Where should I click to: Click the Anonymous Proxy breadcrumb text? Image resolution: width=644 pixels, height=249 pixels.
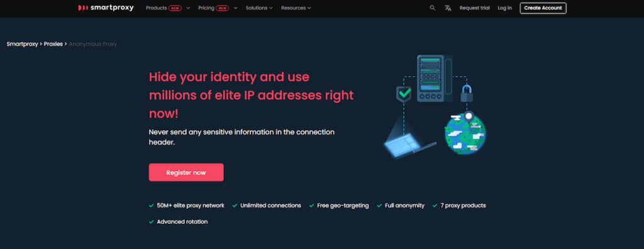pyautogui.click(x=93, y=44)
